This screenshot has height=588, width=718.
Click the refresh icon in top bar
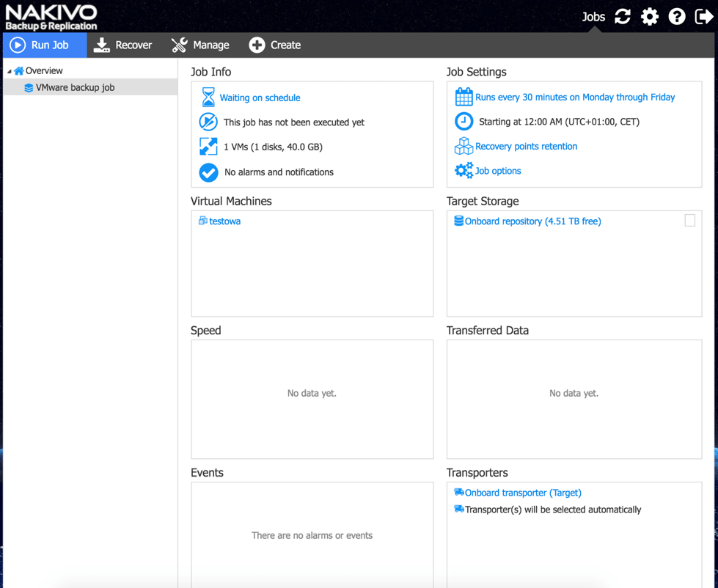coord(623,16)
